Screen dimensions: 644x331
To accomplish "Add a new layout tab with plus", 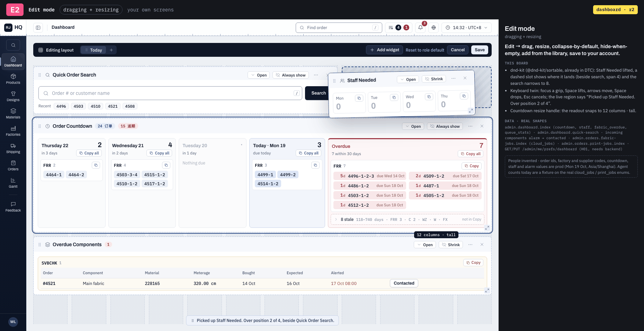I will (111, 50).
